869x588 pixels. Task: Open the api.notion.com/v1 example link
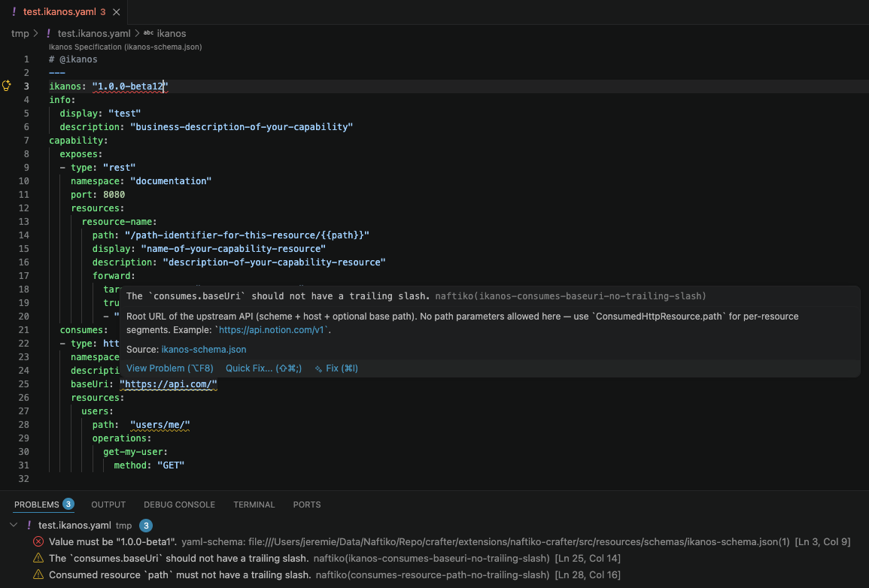pos(272,330)
